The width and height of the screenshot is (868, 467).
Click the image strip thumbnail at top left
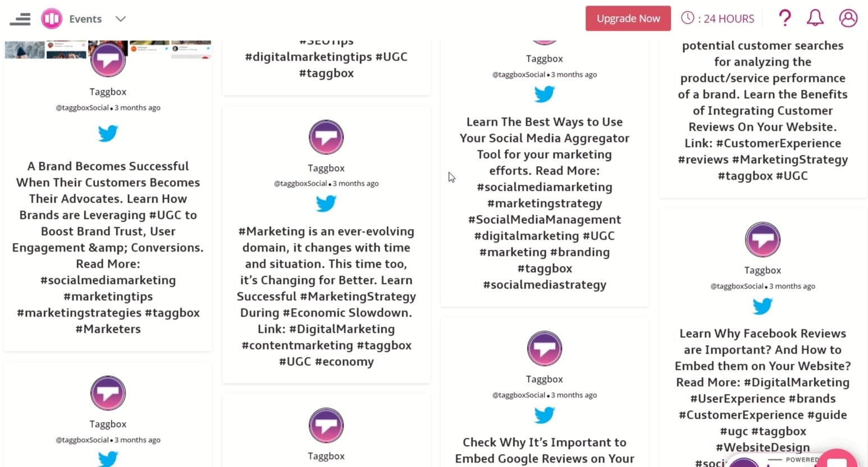(25, 49)
